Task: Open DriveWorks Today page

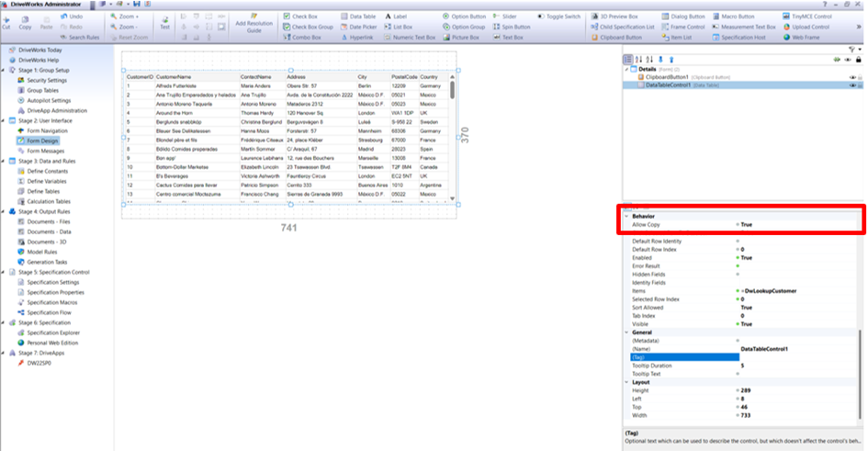Action: coord(36,50)
